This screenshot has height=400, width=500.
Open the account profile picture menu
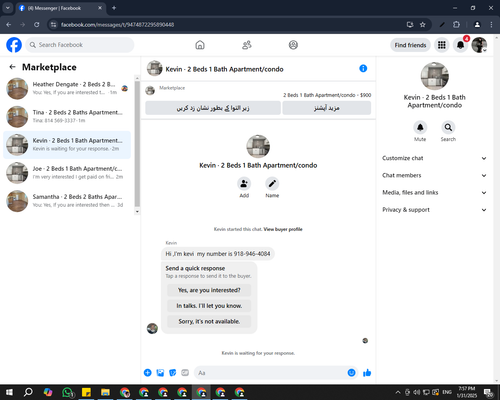click(479, 45)
